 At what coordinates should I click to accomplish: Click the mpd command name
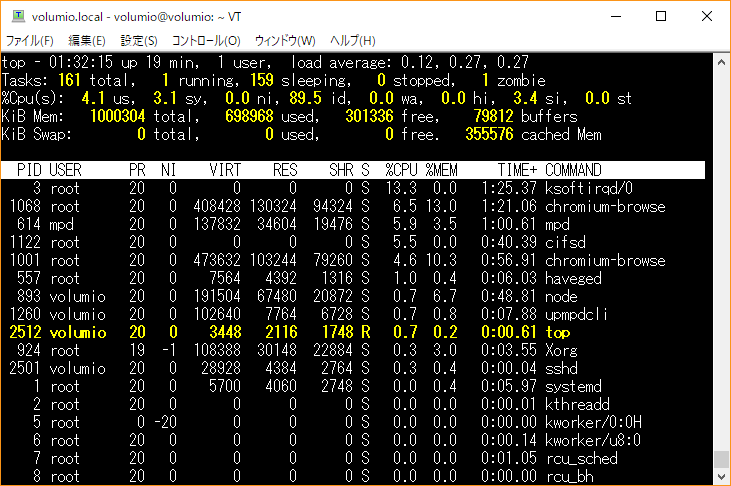[x=557, y=224]
